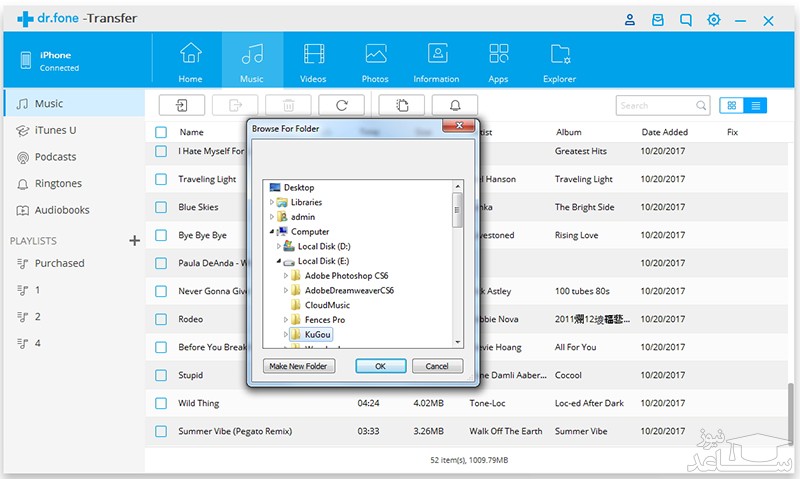
Task: Expand the Libraries tree node
Action: click(272, 202)
